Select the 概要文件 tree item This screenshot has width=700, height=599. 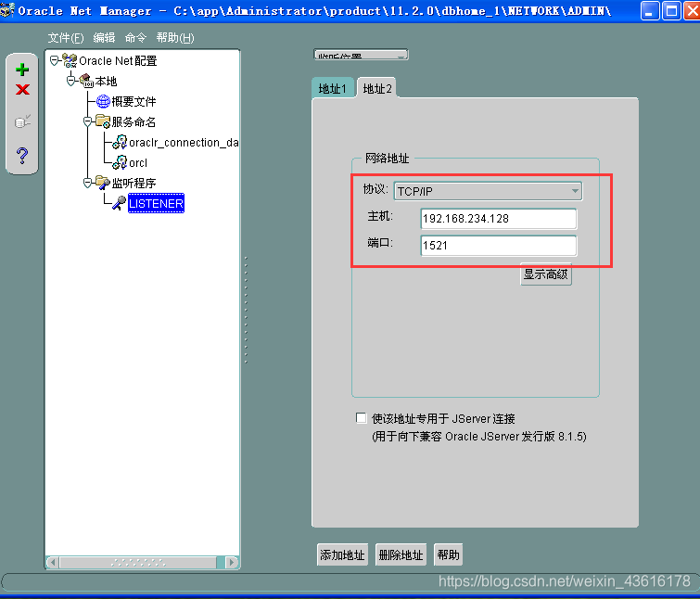click(x=134, y=101)
